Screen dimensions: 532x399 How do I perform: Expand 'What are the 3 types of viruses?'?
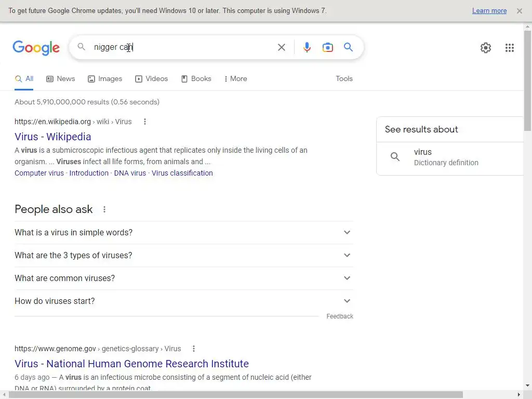[x=184, y=255]
